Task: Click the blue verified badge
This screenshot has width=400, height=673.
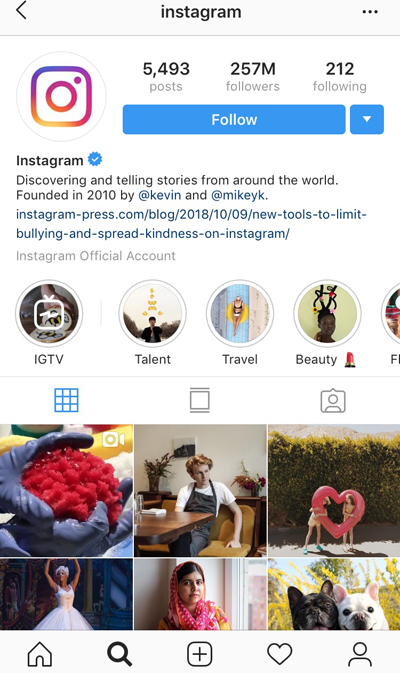Action: 95,159
